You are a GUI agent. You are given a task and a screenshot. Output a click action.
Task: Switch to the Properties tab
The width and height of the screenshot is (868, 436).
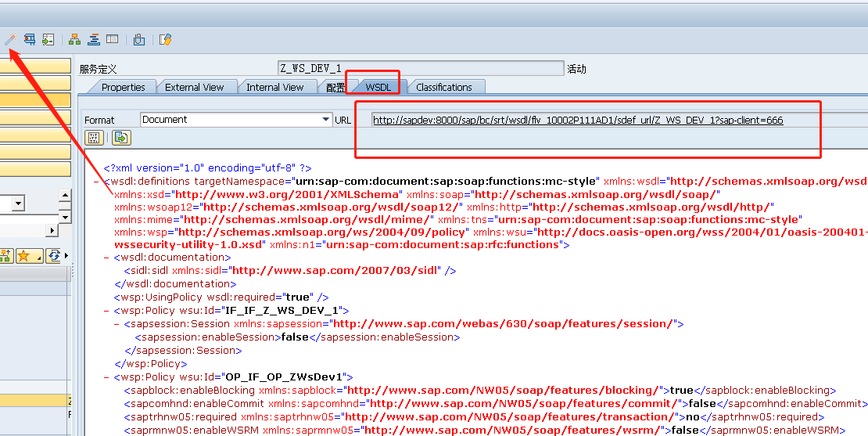[x=123, y=88]
